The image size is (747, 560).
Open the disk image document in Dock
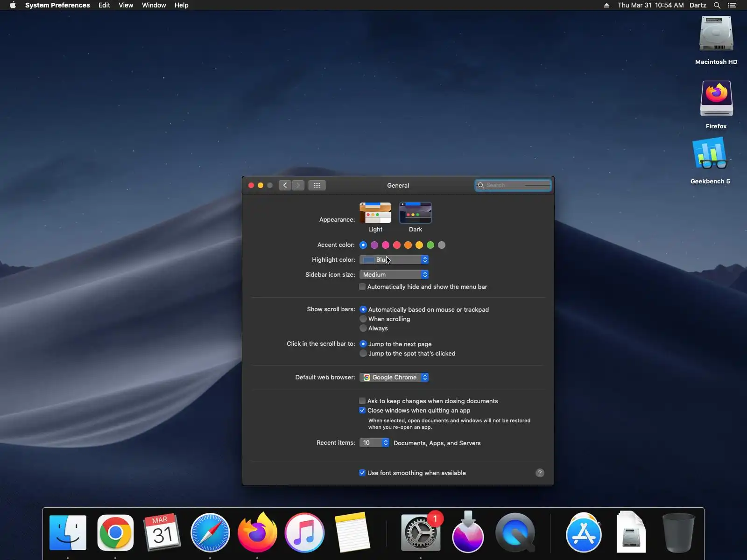631,532
